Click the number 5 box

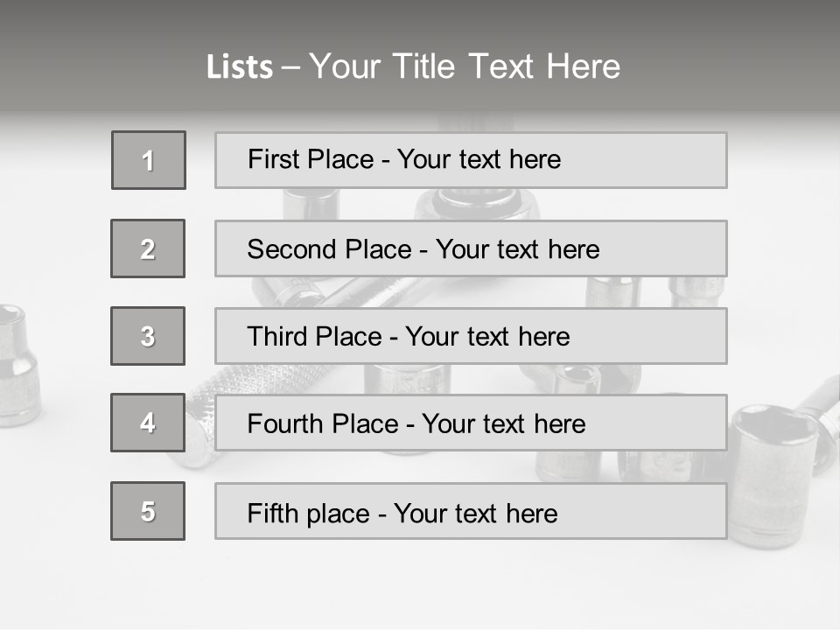coord(148,511)
